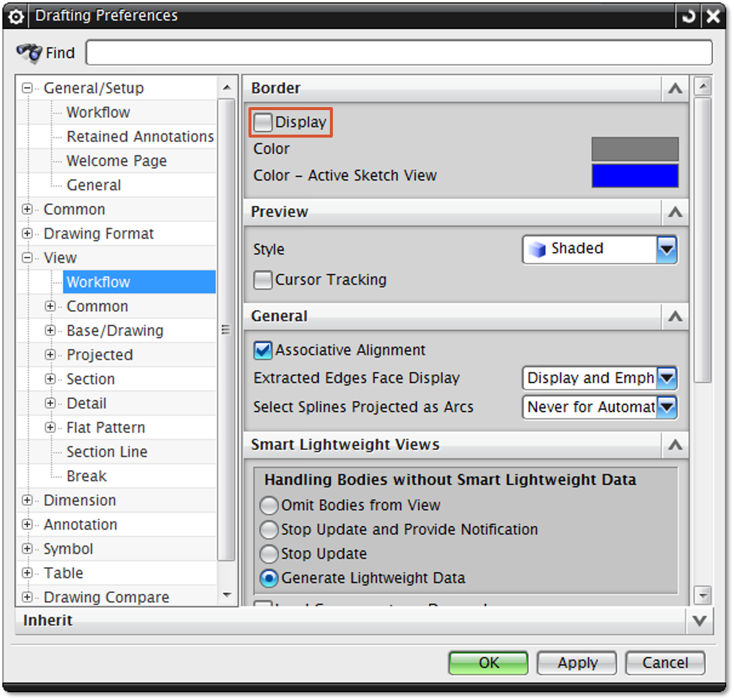The height and width of the screenshot is (700, 734).
Task: Open the Style dropdown showing Shaded
Action: pos(666,249)
